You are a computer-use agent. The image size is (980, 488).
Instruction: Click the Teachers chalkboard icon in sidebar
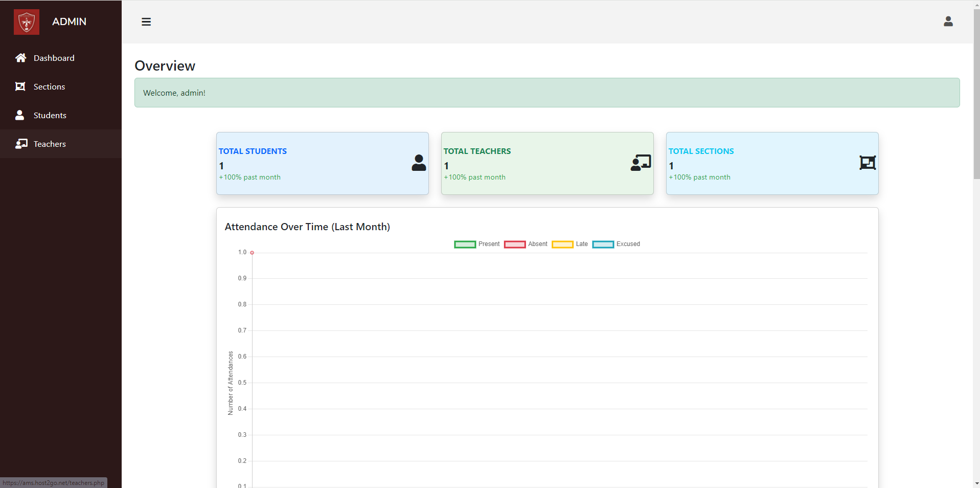pyautogui.click(x=21, y=144)
